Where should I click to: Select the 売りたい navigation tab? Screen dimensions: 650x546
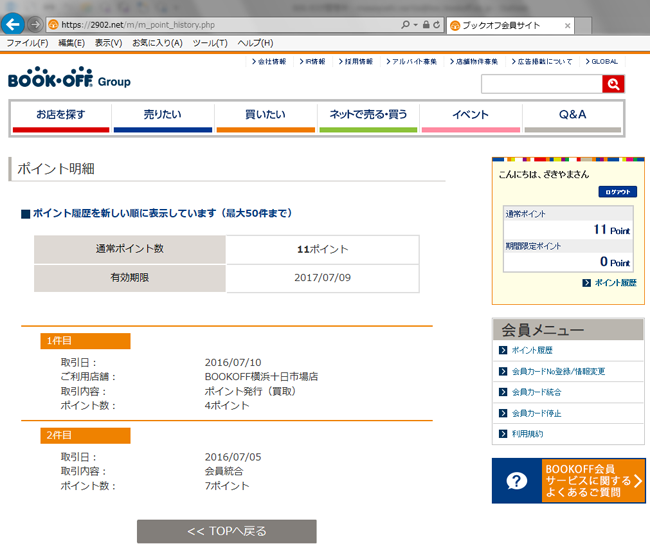tap(162, 118)
